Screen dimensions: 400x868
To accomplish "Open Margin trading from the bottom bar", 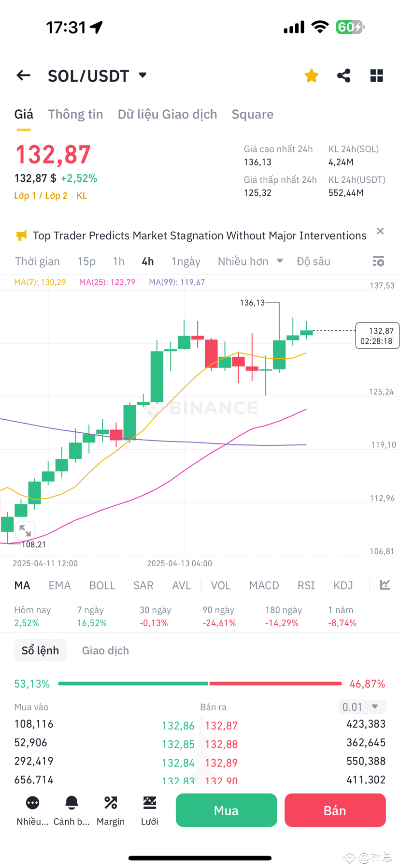I will (x=111, y=810).
